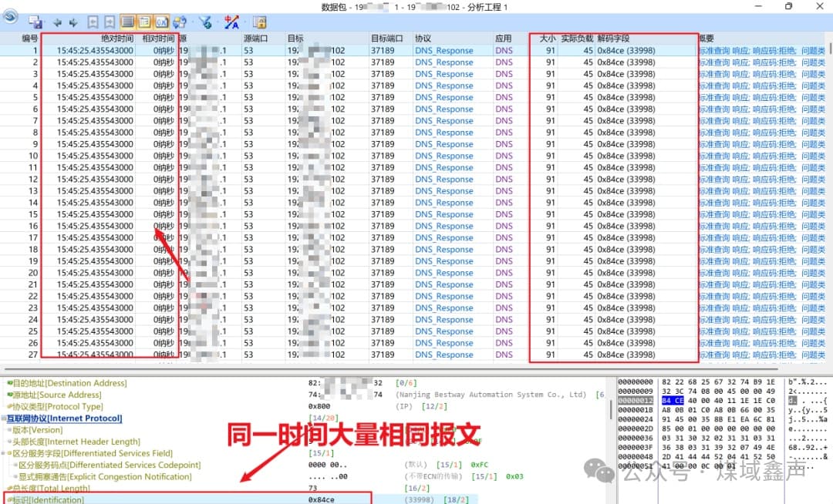The height and width of the screenshot is (504, 833).
Task: Sort by the 绝对时间 column header
Action: pos(117,38)
